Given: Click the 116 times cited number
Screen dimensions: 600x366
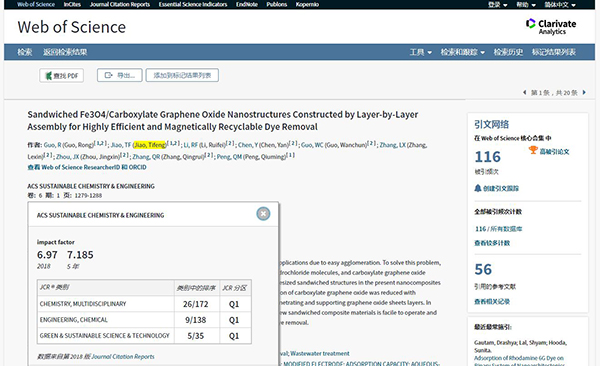Looking at the screenshot, I should coord(488,157).
